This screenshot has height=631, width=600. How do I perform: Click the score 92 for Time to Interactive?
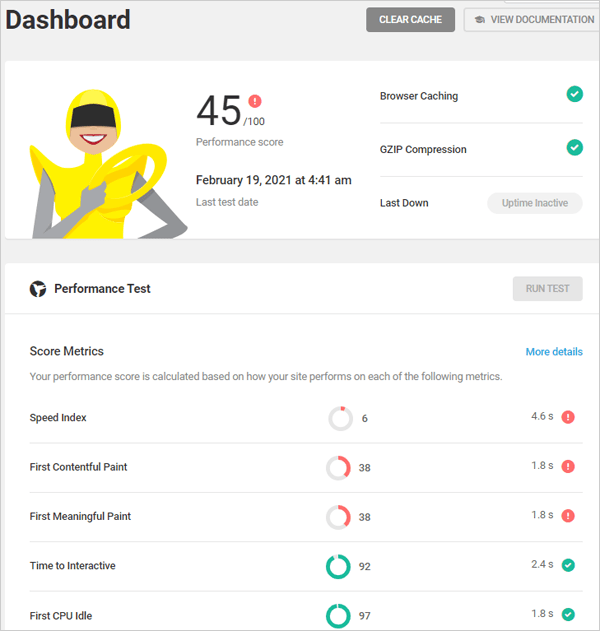pyautogui.click(x=365, y=567)
